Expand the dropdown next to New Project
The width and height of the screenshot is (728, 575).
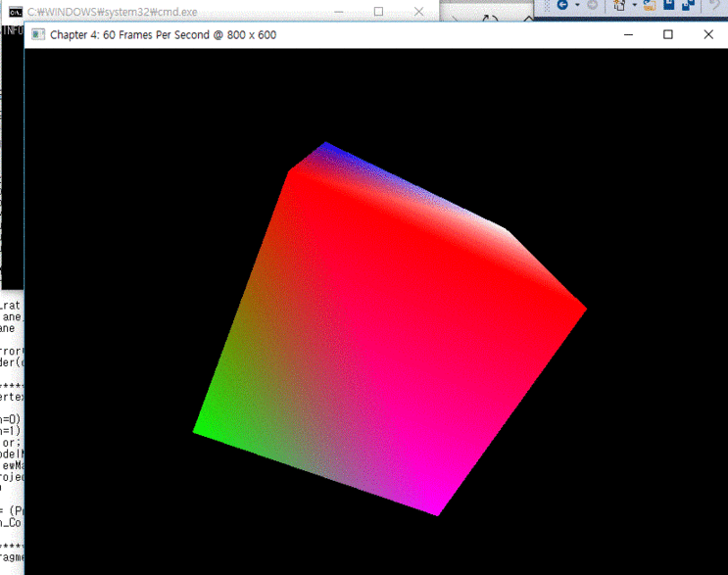(633, 6)
